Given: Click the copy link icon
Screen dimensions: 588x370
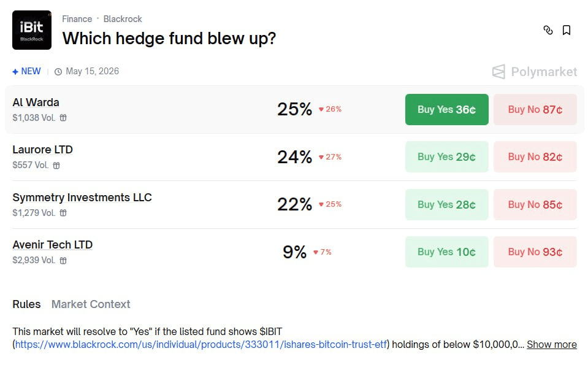Looking at the screenshot, I should pyautogui.click(x=548, y=30).
